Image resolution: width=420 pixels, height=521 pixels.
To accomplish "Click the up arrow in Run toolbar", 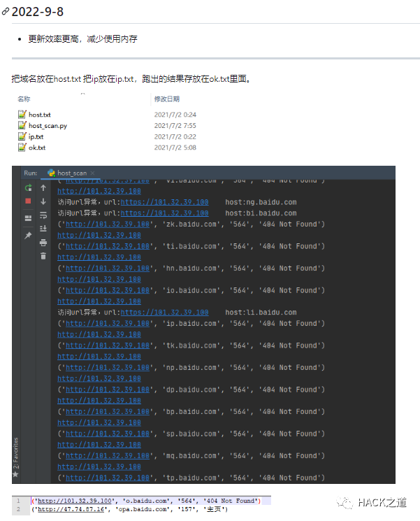I will coord(43,187).
